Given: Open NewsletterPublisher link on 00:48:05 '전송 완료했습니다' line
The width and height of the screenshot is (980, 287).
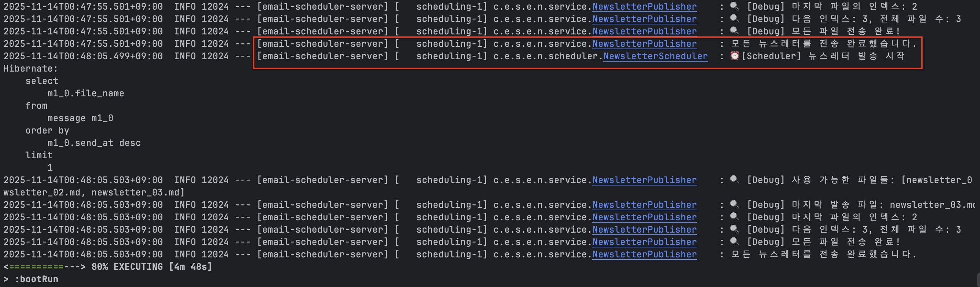Looking at the screenshot, I should click(644, 254).
